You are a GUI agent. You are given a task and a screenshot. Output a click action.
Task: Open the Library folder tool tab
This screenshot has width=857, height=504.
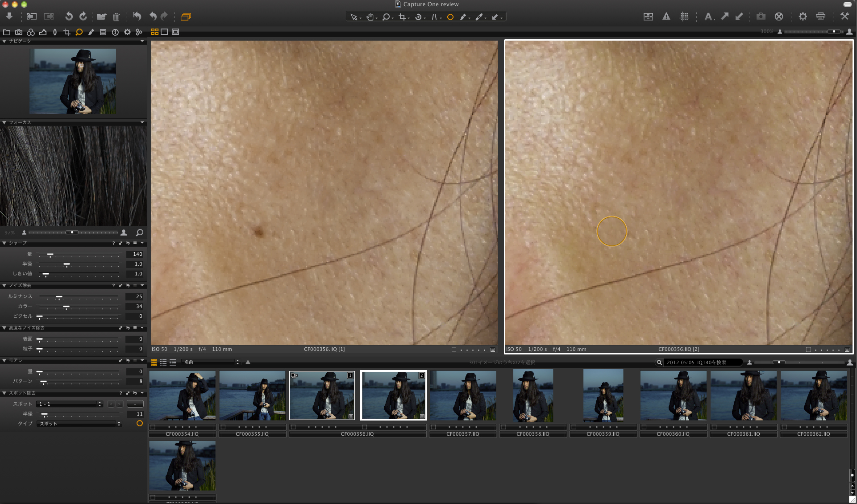point(7,32)
